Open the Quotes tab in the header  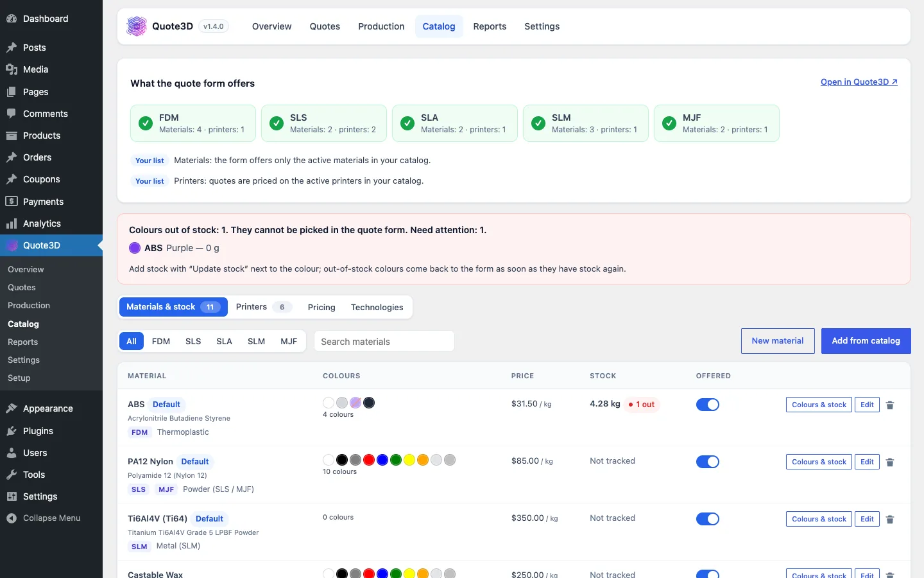click(325, 26)
